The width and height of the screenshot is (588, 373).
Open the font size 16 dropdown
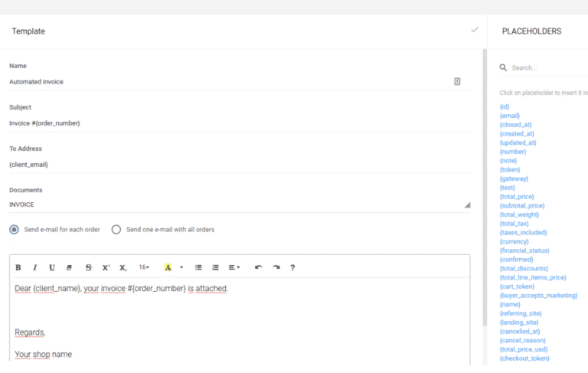[144, 267]
